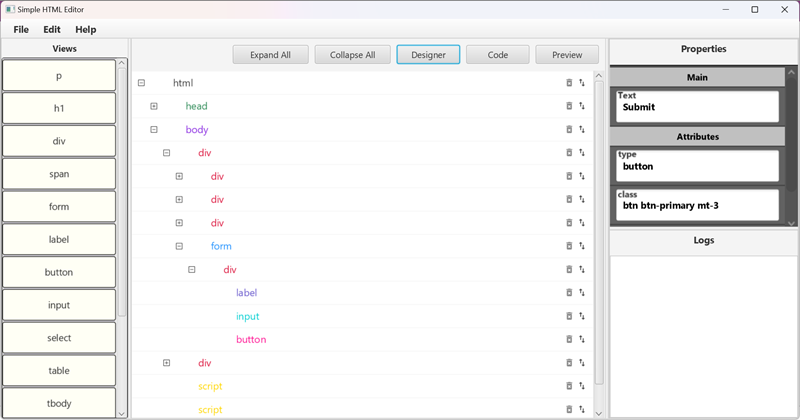Image resolution: width=800 pixels, height=420 pixels.
Task: Switch to Preview view
Action: point(567,55)
